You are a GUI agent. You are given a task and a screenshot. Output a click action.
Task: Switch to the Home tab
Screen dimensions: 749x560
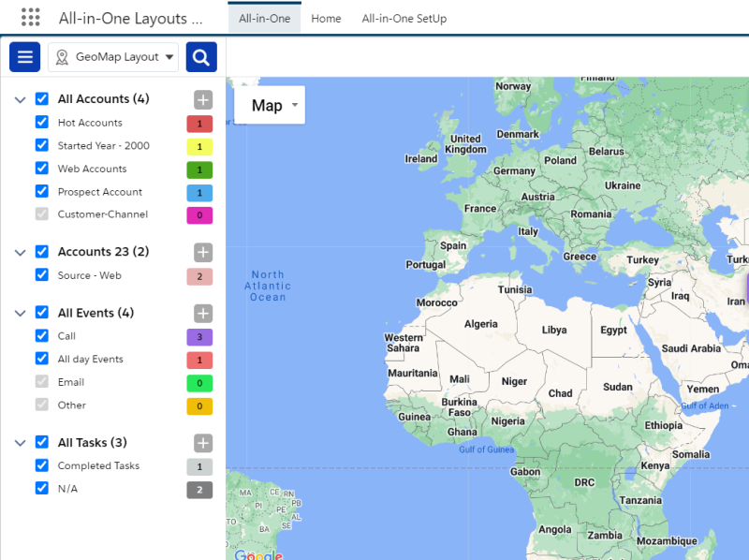[x=326, y=18]
